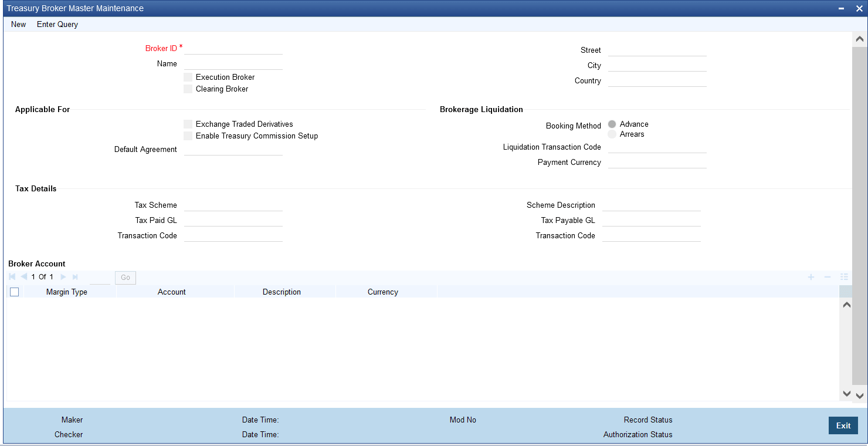Click the Broker Account section heading
The height and width of the screenshot is (446, 868).
(x=37, y=264)
